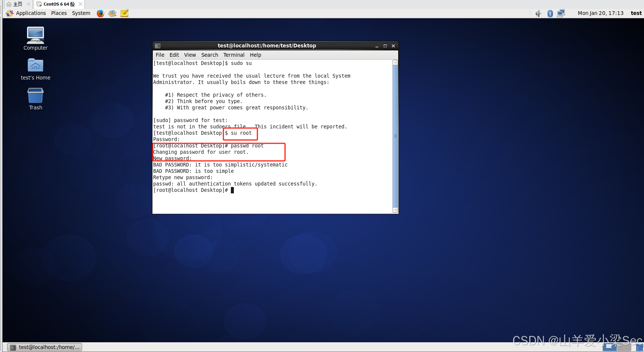The height and width of the screenshot is (352, 644).
Task: Open the Places menu
Action: 59,13
